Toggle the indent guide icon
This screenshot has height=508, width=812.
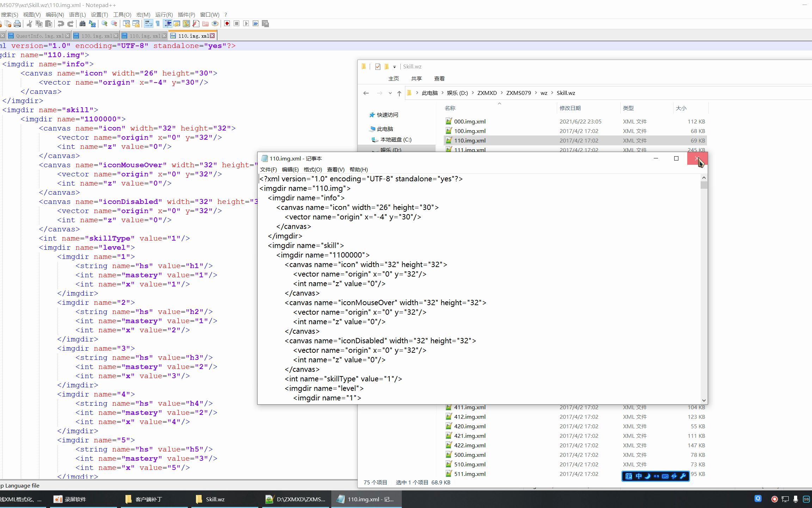coord(168,24)
